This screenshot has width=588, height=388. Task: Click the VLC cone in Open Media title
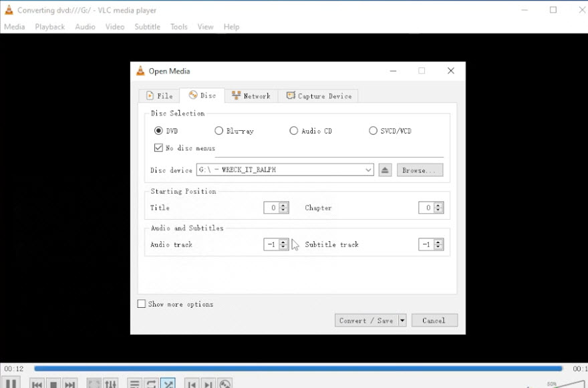140,71
